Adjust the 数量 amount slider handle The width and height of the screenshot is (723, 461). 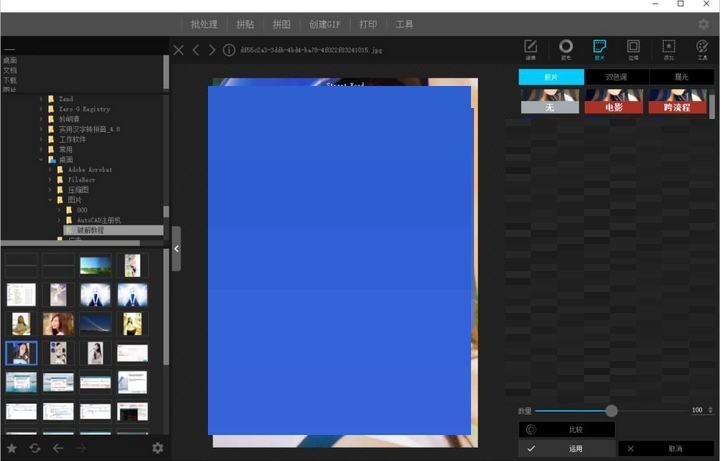click(612, 411)
